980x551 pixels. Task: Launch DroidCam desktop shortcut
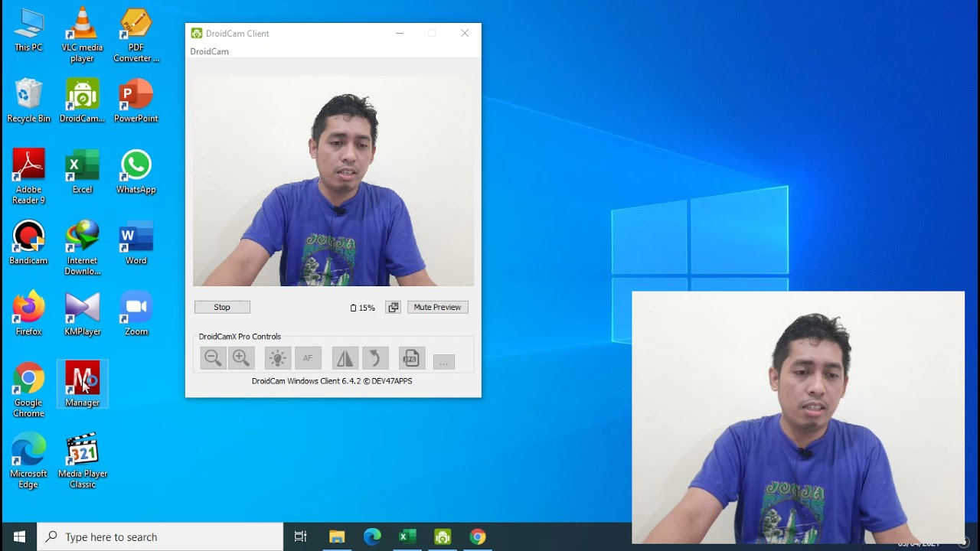coord(82,100)
